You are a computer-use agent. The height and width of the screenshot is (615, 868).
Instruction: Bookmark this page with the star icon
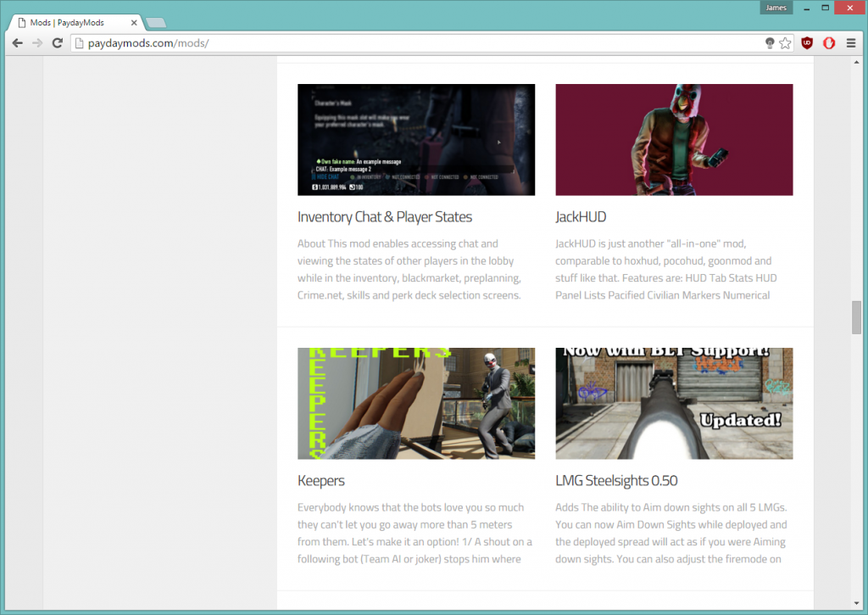[x=785, y=43]
